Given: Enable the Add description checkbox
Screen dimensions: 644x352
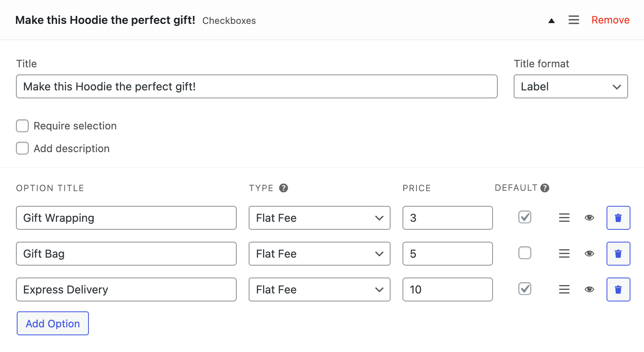Looking at the screenshot, I should (x=22, y=148).
